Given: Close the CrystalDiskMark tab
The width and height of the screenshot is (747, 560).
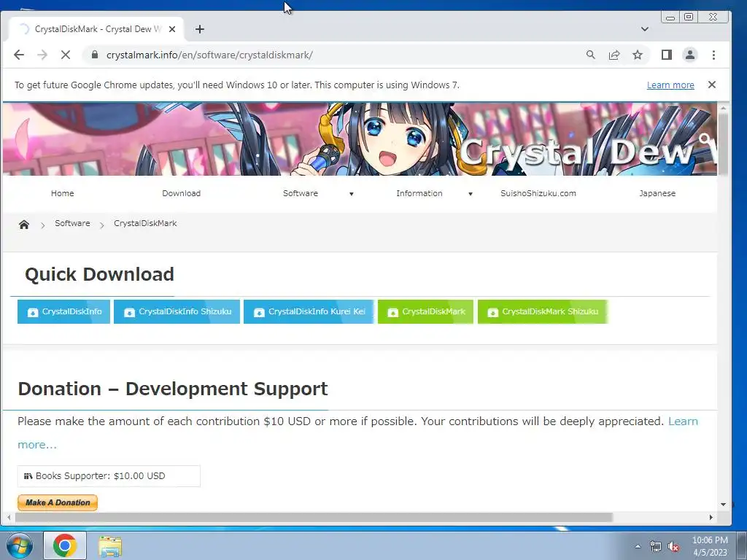Looking at the screenshot, I should (x=172, y=29).
